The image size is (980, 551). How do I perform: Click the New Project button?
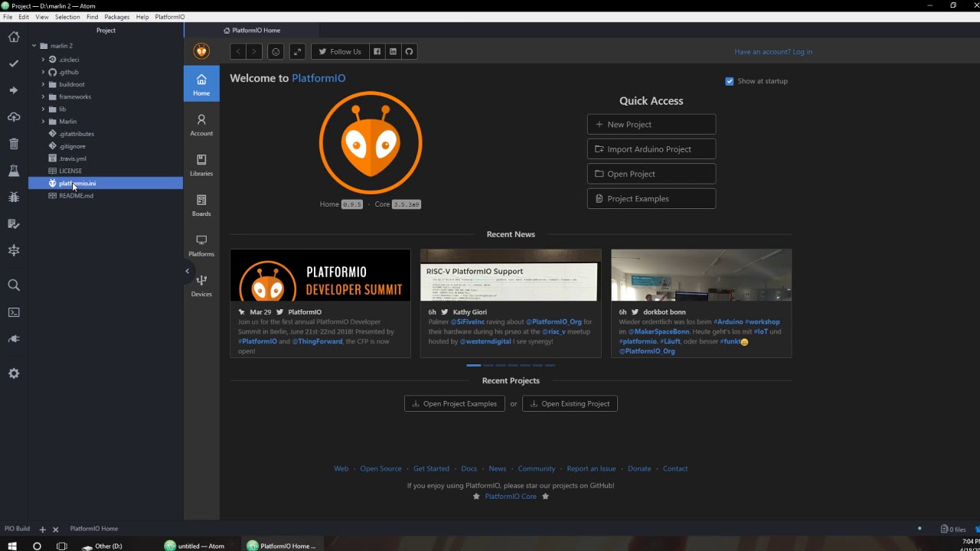tap(652, 124)
